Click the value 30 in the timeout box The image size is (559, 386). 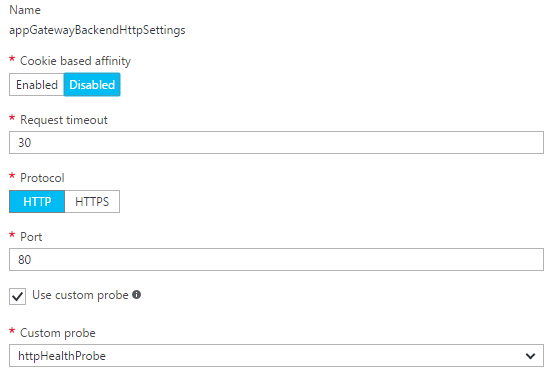25,143
